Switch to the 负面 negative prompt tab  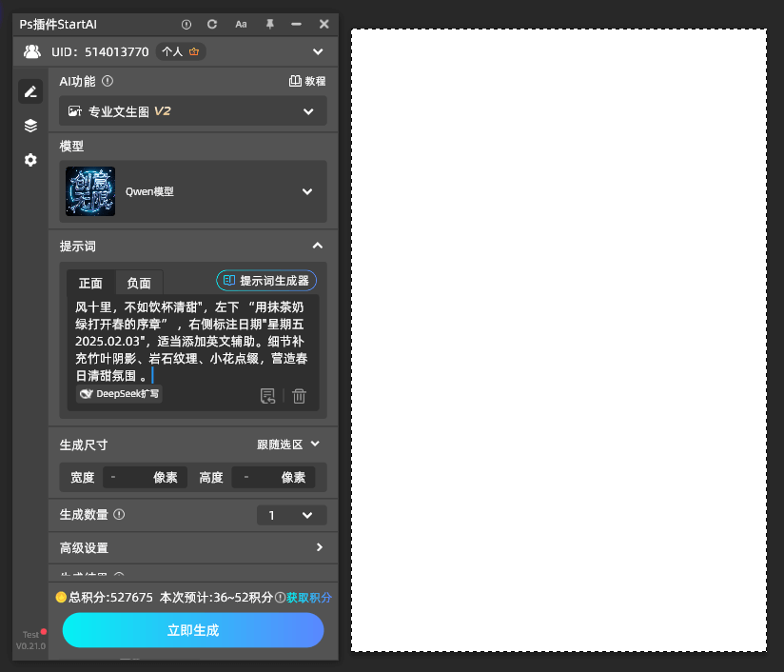(x=139, y=283)
